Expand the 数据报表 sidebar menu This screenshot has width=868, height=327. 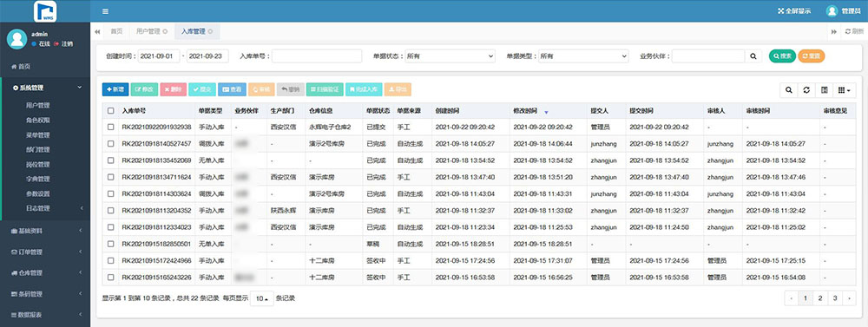click(45, 315)
